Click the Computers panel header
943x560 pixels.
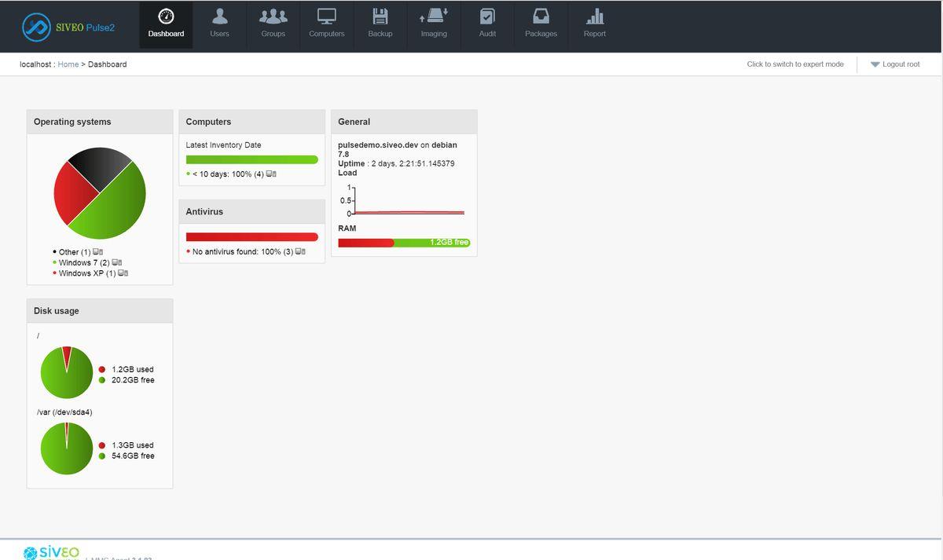coord(252,122)
